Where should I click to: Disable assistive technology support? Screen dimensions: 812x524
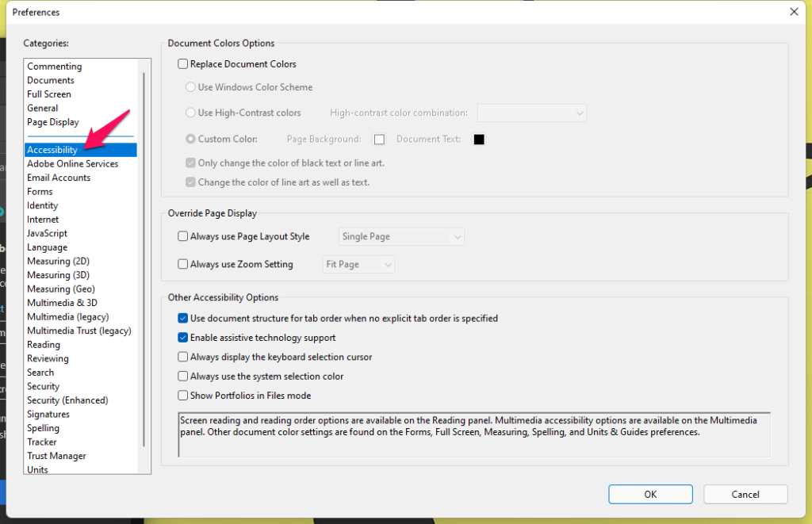[x=182, y=337]
